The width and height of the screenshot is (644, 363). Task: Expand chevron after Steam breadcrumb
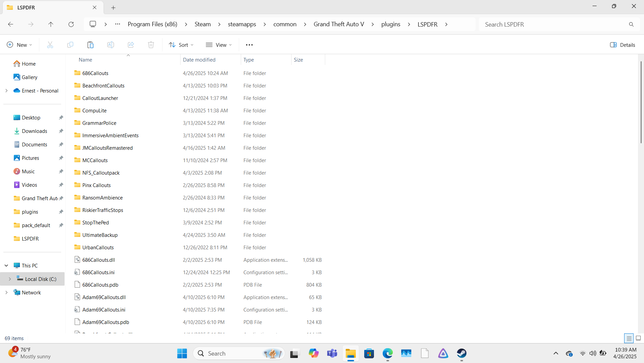coord(219,24)
